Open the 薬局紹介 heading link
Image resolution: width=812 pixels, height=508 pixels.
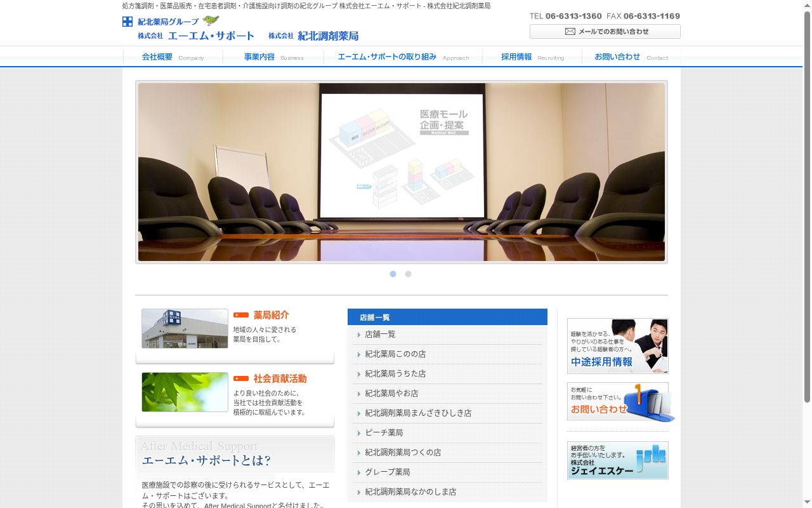[x=271, y=315]
